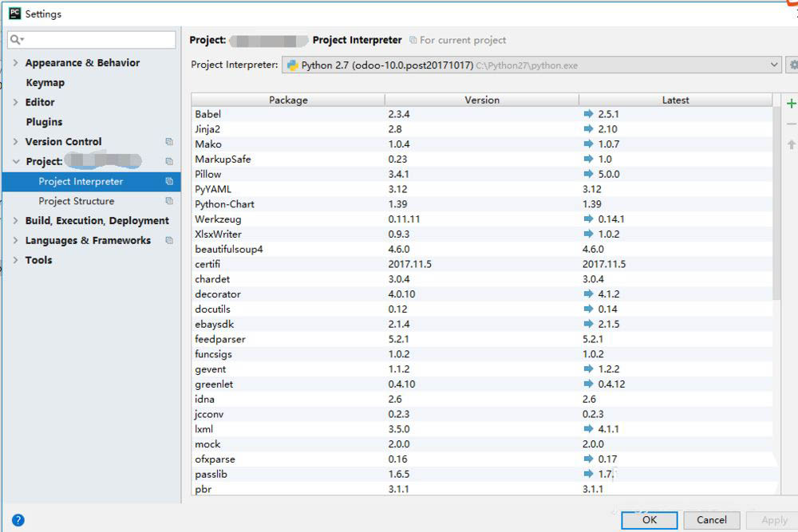Select the docutils package row
The width and height of the screenshot is (798, 532).
pyautogui.click(x=482, y=309)
